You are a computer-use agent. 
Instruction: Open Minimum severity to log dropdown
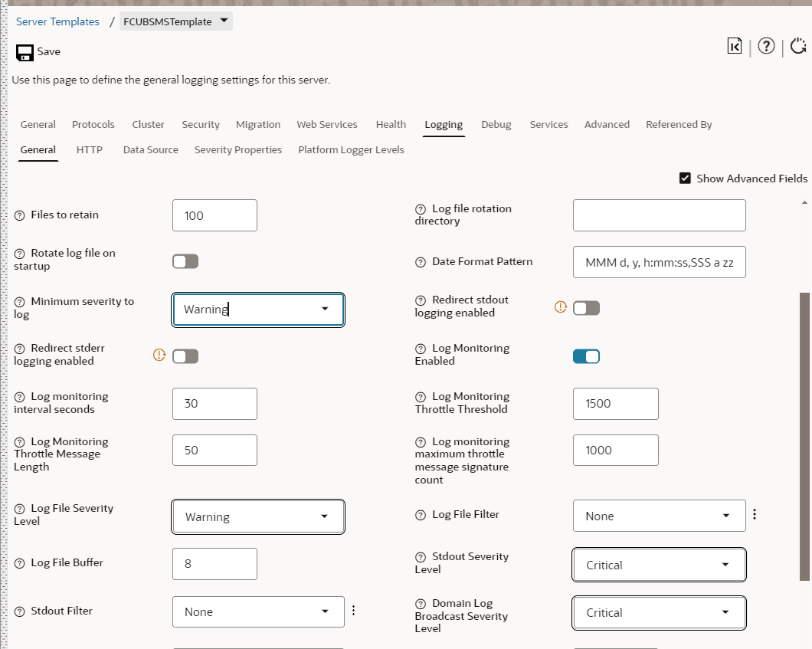coord(258,310)
